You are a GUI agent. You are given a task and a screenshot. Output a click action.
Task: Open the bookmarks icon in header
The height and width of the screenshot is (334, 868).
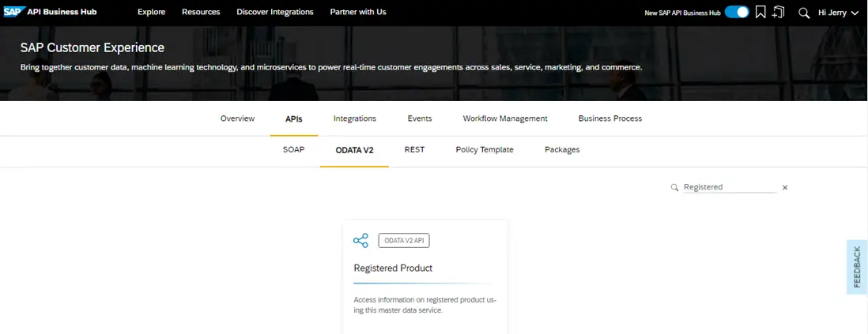pyautogui.click(x=760, y=13)
